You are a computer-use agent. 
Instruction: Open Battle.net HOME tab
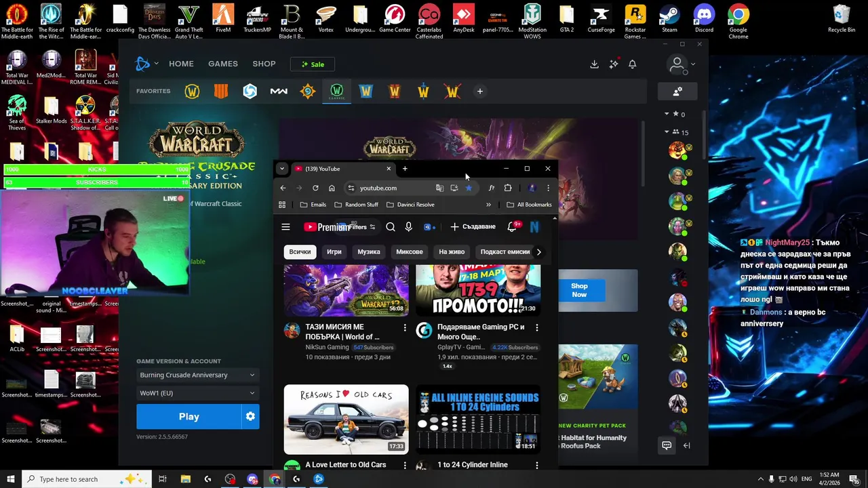[x=181, y=64]
